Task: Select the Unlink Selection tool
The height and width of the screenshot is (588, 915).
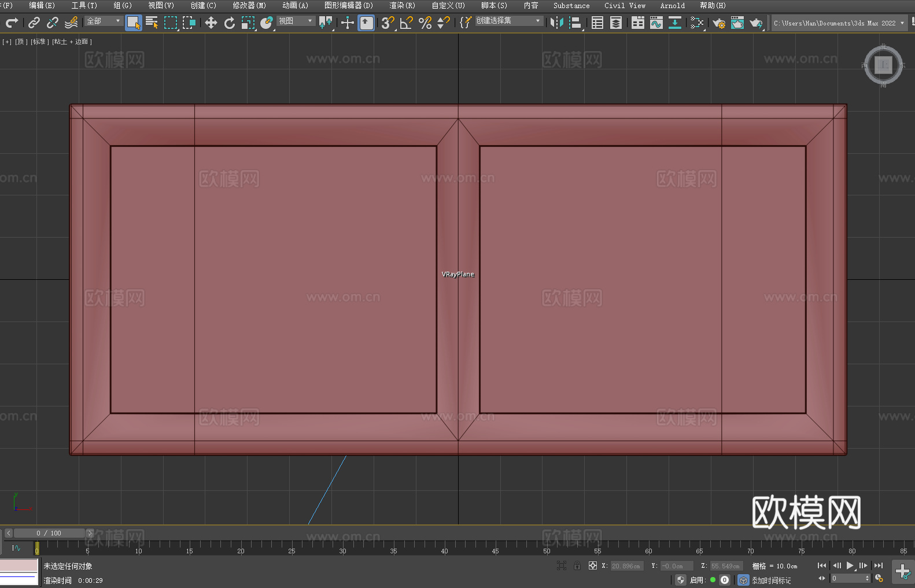Action: 53,23
